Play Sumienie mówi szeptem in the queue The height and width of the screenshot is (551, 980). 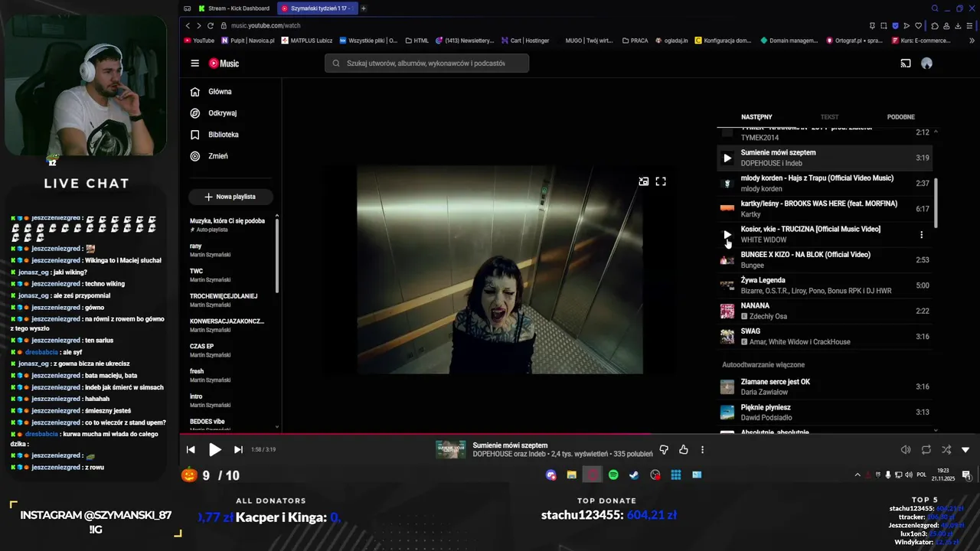click(727, 158)
